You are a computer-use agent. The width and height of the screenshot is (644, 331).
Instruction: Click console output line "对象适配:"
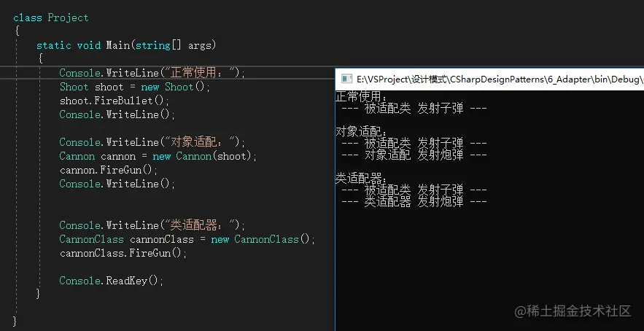361,132
